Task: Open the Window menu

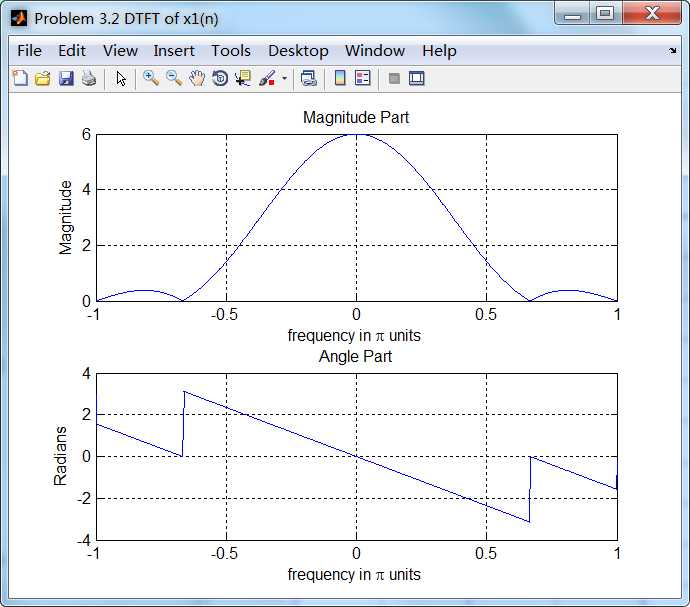Action: click(375, 51)
